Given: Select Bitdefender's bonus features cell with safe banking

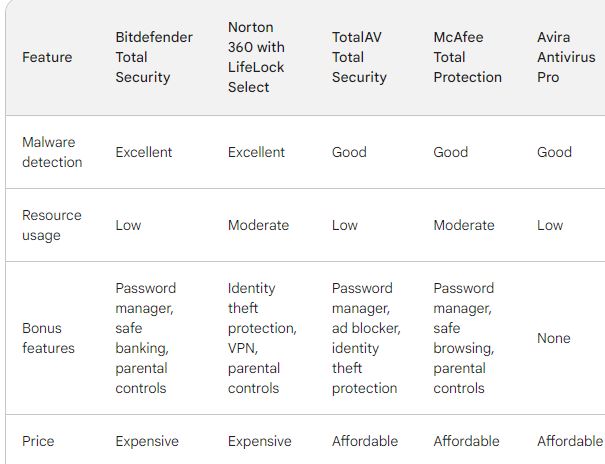Looking at the screenshot, I should point(143,338).
